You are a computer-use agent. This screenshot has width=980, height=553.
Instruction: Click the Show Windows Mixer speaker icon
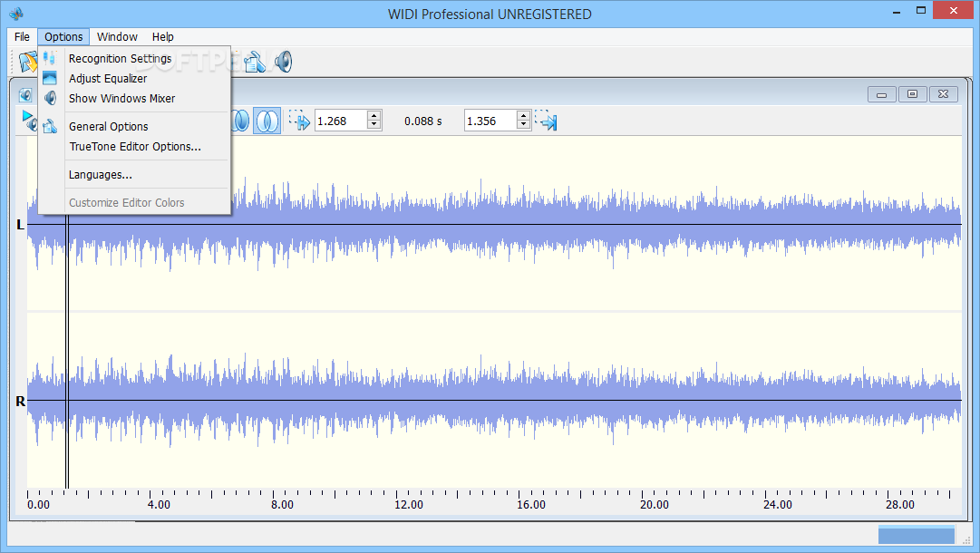click(50, 98)
